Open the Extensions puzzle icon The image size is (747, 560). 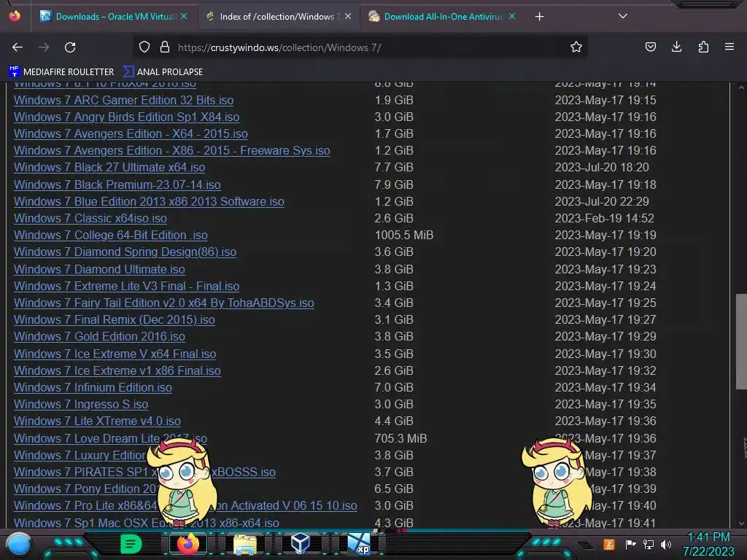coord(703,47)
